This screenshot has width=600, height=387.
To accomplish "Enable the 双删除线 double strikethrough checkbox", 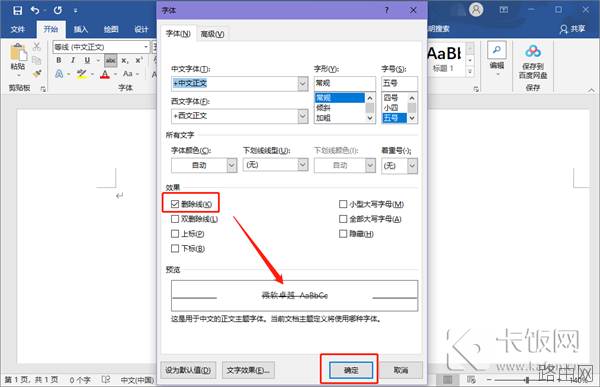I will click(175, 219).
